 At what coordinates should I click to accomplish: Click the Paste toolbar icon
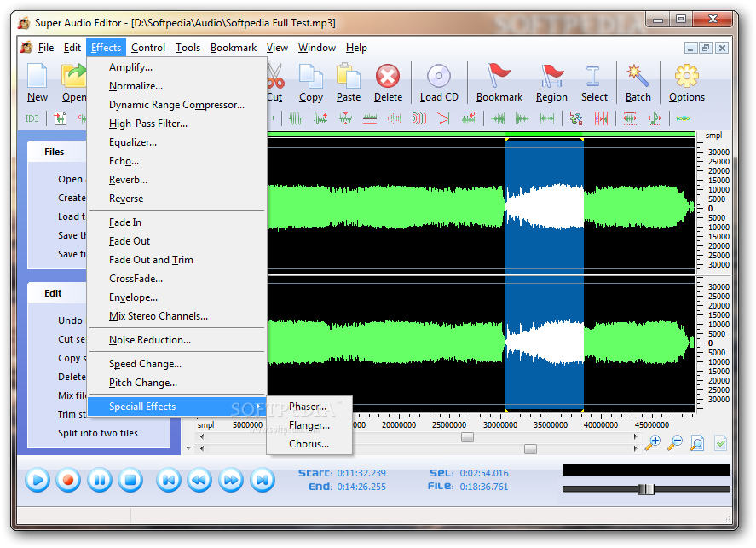348,76
